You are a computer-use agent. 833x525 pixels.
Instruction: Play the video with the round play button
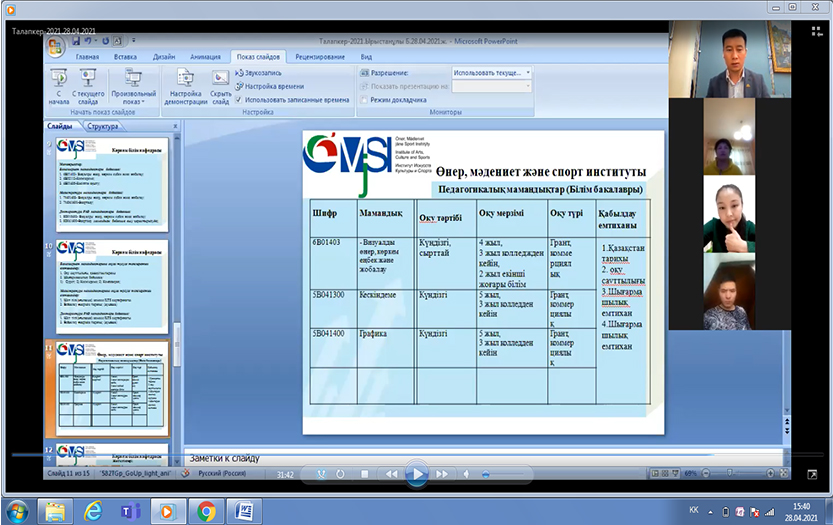[x=417, y=473]
